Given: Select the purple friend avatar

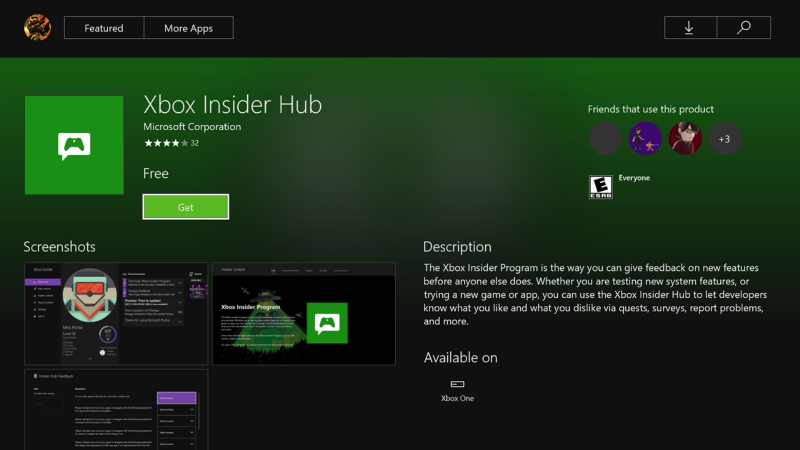Looking at the screenshot, I should 645,139.
